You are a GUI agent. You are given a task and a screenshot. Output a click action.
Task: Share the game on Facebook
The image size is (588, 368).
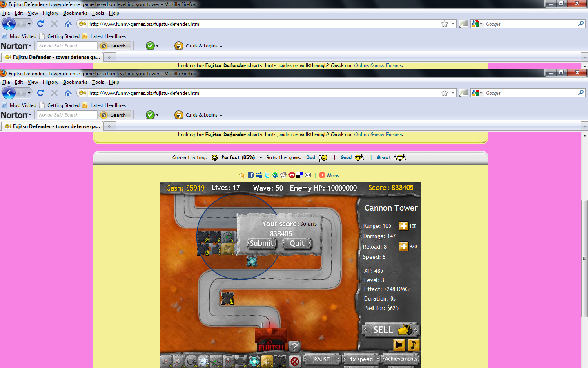tap(251, 175)
